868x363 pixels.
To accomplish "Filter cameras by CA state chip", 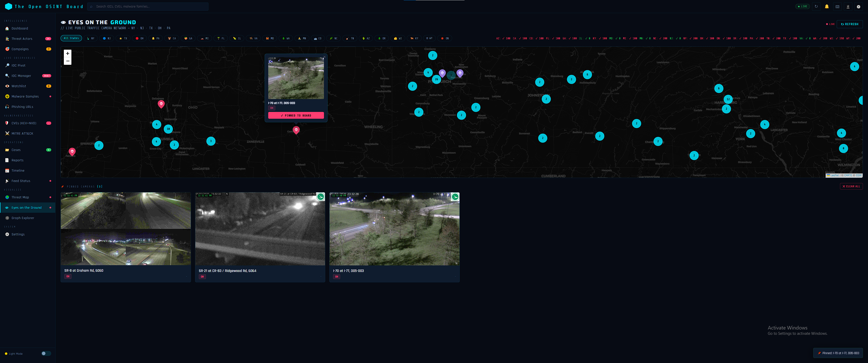I will 172,38.
